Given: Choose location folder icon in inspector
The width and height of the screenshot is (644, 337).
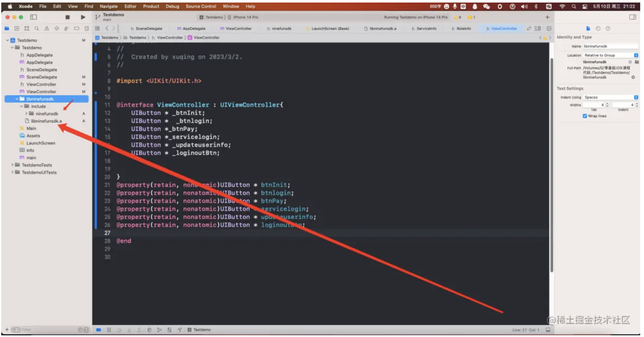Looking at the screenshot, I should point(636,62).
